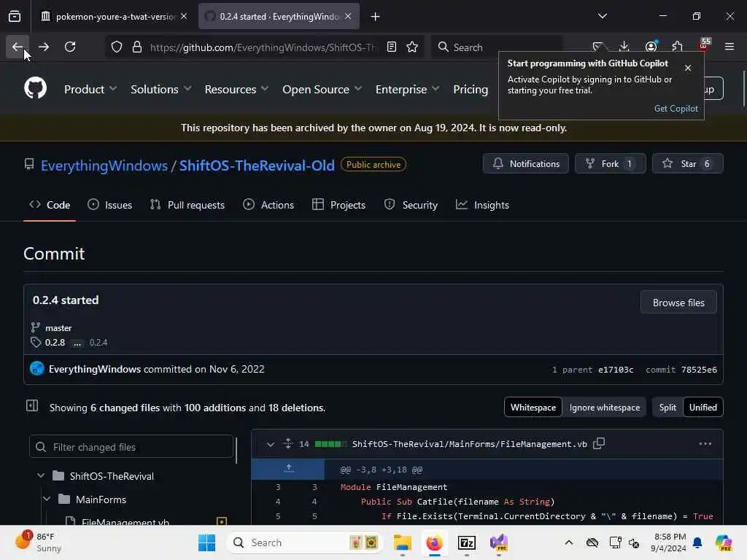The height and width of the screenshot is (560, 747).
Task: Click the red extension badge showing 55
Action: (x=704, y=45)
